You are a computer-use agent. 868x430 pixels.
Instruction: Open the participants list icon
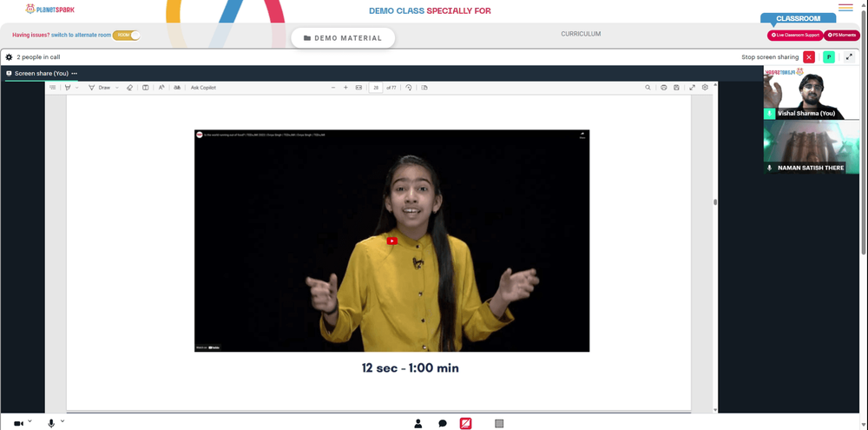418,423
